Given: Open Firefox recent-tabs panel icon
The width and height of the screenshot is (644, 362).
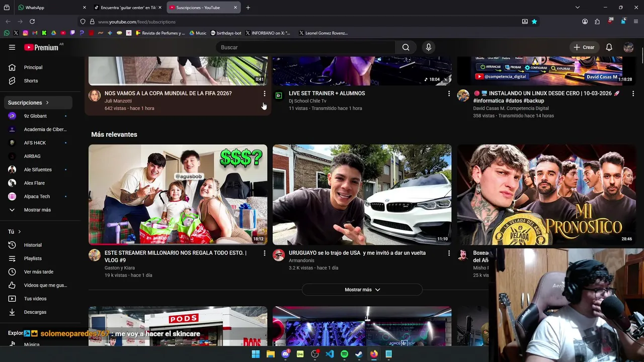Looking at the screenshot, I should tap(7, 8).
